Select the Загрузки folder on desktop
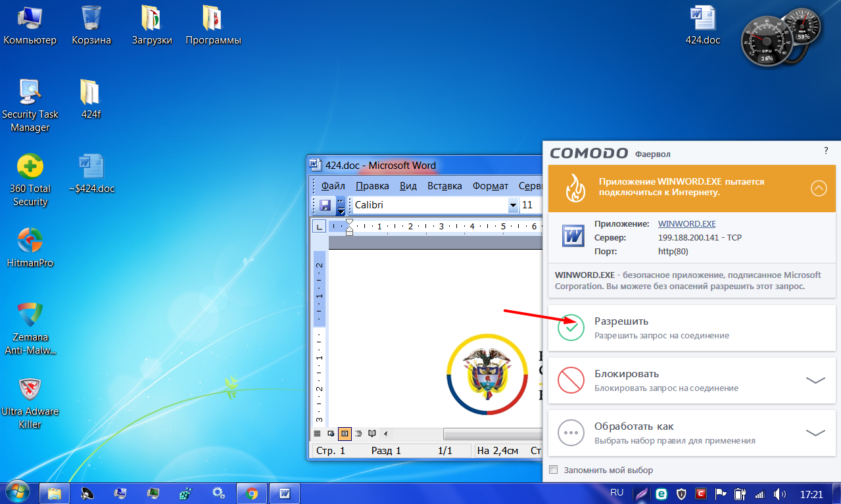Viewport: 841px width, 504px height. 152,26
